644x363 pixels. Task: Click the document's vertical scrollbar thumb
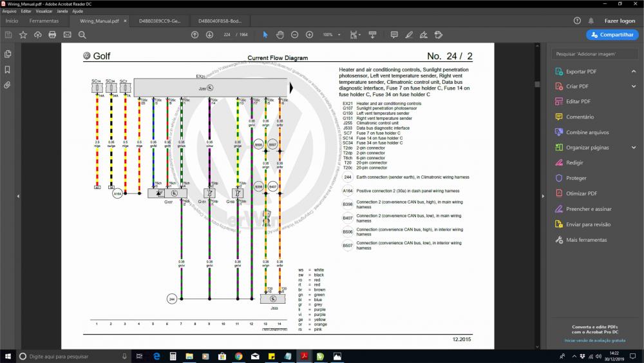click(537, 84)
